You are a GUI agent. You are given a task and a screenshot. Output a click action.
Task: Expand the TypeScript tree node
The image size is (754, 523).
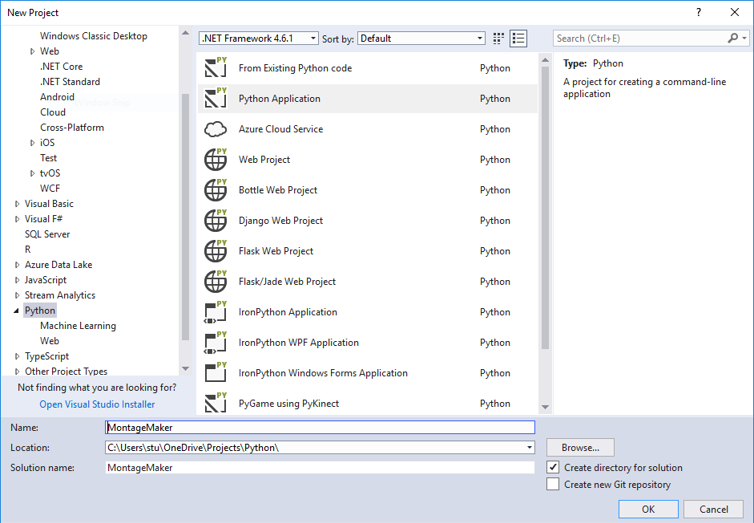(17, 356)
